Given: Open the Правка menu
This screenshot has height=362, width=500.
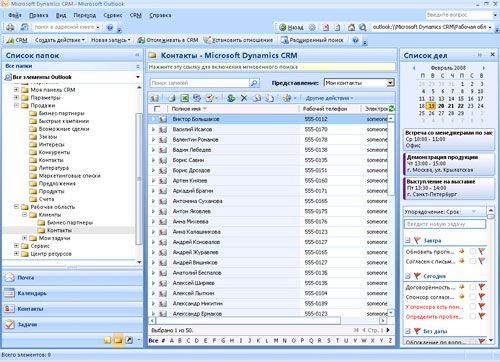Looking at the screenshot, I should point(39,15).
